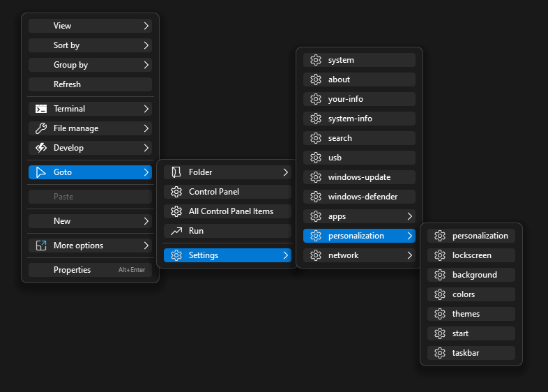Expand the Folder submenu chevron

(286, 172)
